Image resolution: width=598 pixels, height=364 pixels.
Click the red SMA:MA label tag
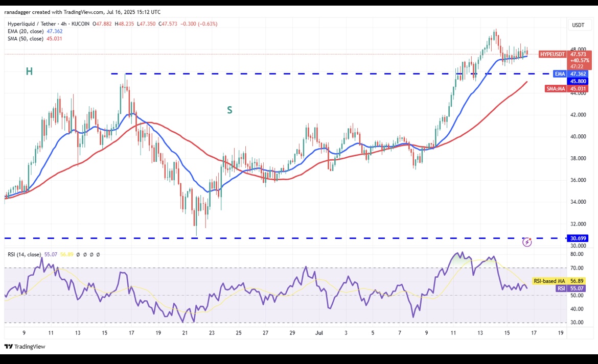[557, 88]
